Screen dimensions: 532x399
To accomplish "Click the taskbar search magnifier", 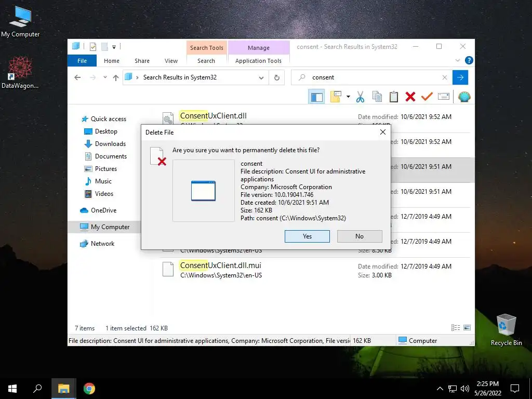I will (x=37, y=389).
